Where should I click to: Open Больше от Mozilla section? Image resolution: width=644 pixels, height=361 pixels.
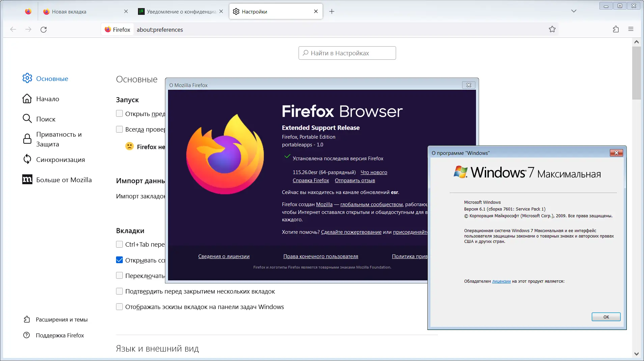tap(63, 179)
